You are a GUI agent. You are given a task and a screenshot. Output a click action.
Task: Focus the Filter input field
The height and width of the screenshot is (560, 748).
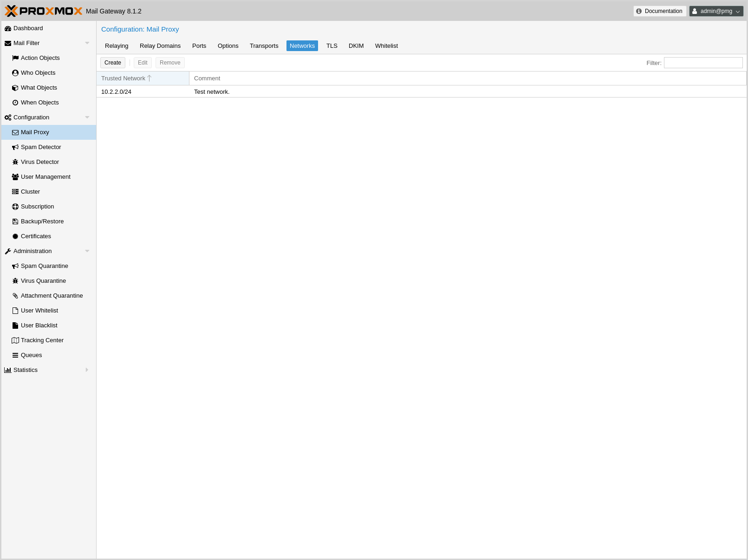(x=703, y=63)
